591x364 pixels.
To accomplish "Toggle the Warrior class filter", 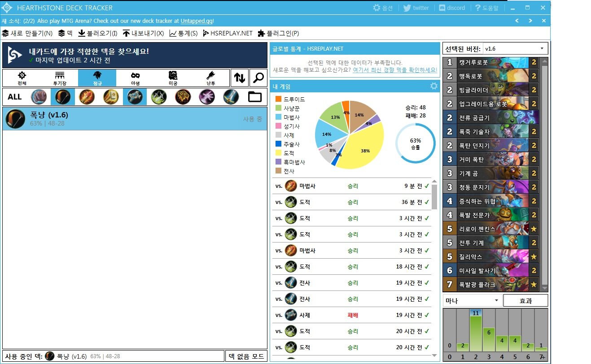I will pos(231,96).
